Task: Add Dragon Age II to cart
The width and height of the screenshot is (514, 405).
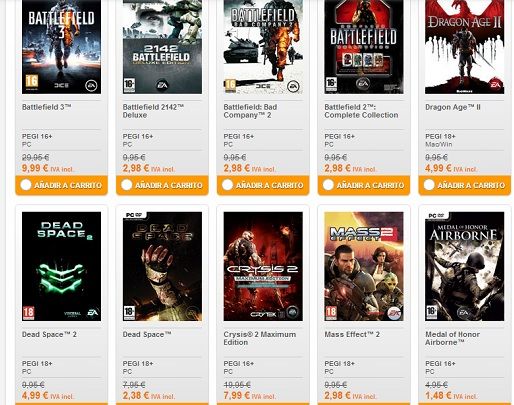Action: [x=465, y=185]
